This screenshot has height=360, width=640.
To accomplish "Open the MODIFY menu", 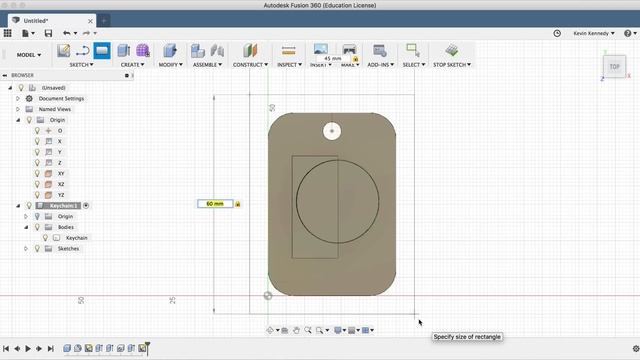I will point(171,65).
